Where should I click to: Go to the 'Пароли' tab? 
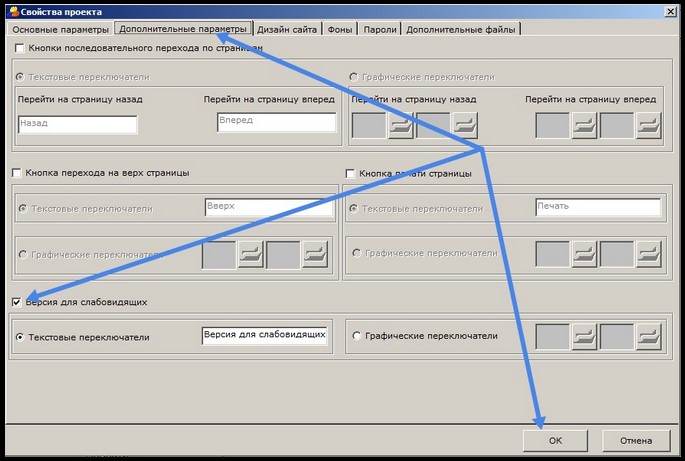click(380, 29)
